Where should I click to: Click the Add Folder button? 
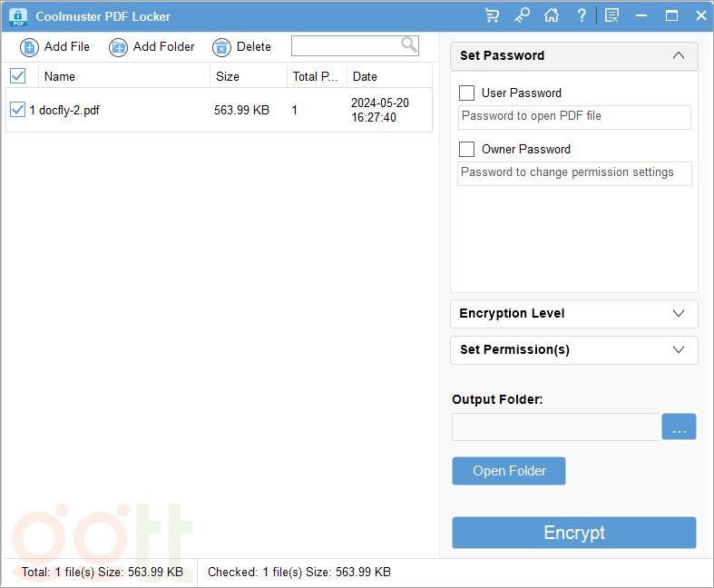[152, 47]
